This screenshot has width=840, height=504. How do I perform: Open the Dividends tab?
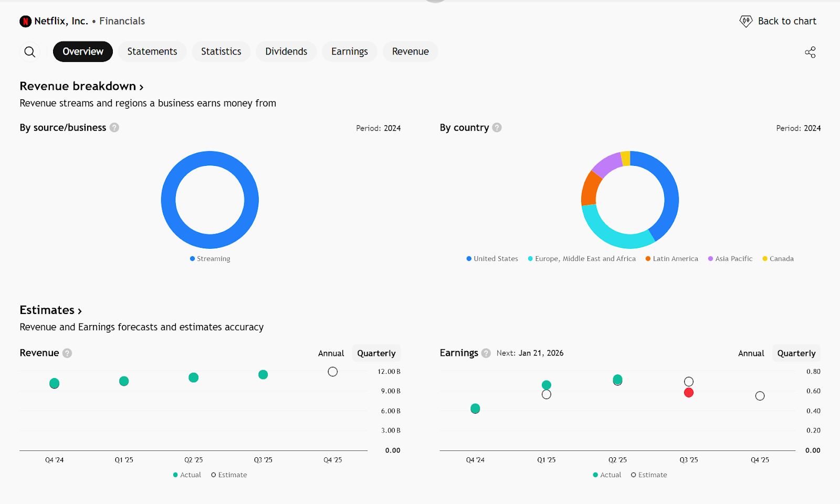[286, 51]
